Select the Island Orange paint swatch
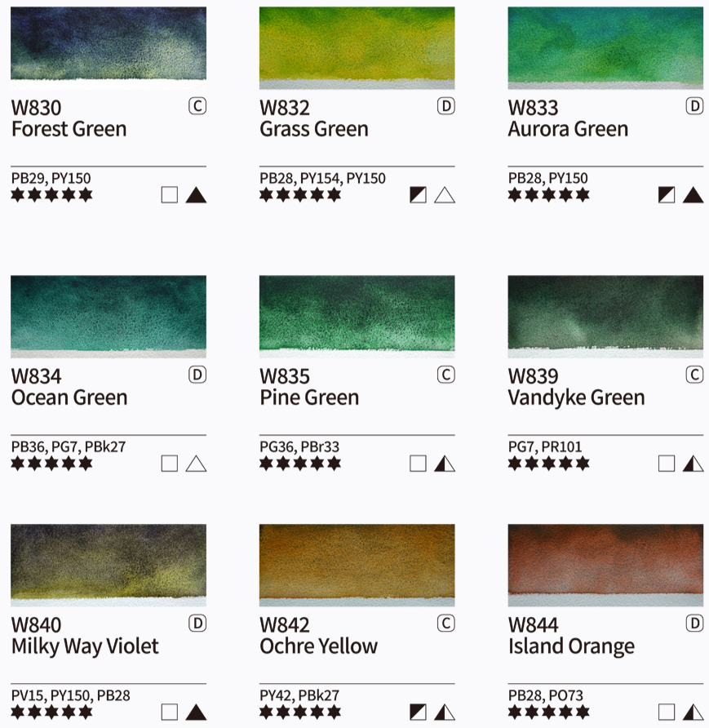This screenshot has width=709, height=728. click(605, 565)
